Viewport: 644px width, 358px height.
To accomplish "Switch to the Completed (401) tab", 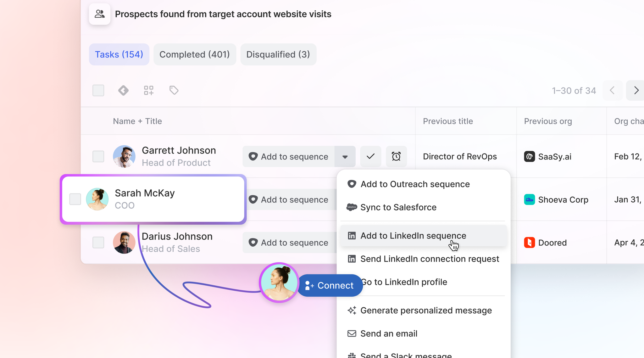I will pos(194,54).
